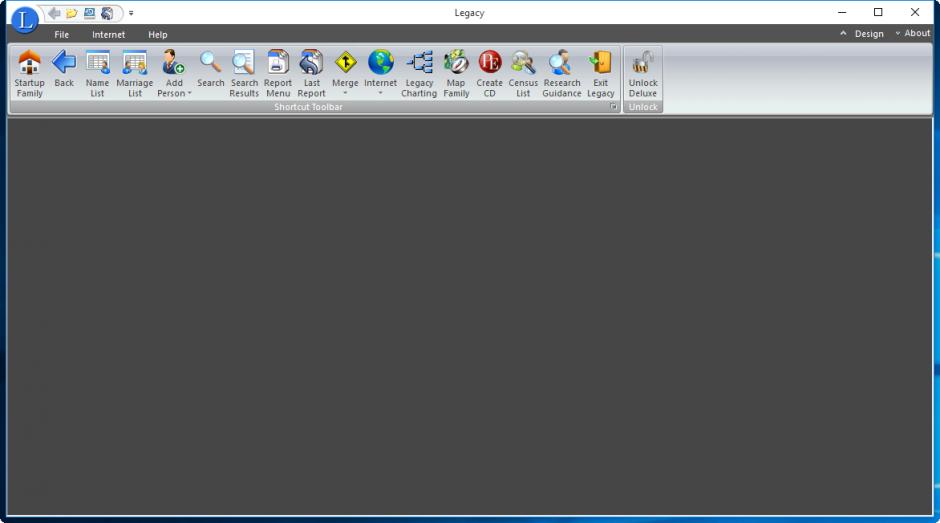Expand the Internet toolbar dropdown
This screenshot has width=940, height=523.
click(x=380, y=92)
